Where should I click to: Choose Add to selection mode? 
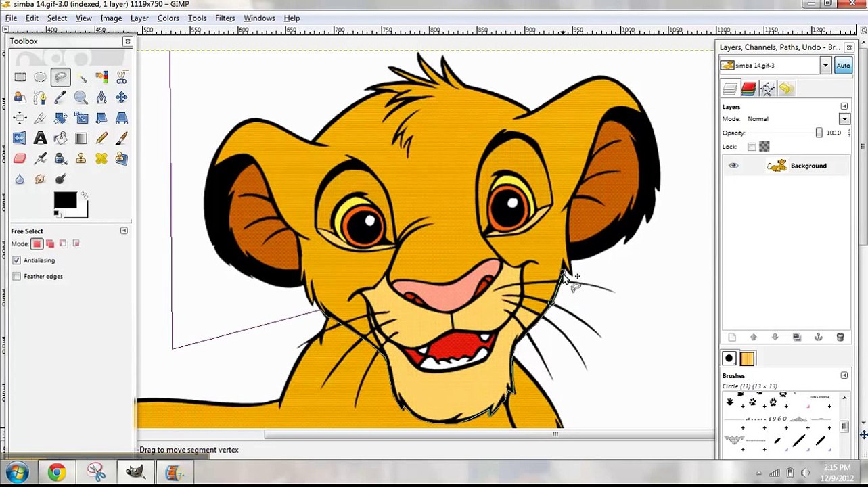(x=50, y=243)
